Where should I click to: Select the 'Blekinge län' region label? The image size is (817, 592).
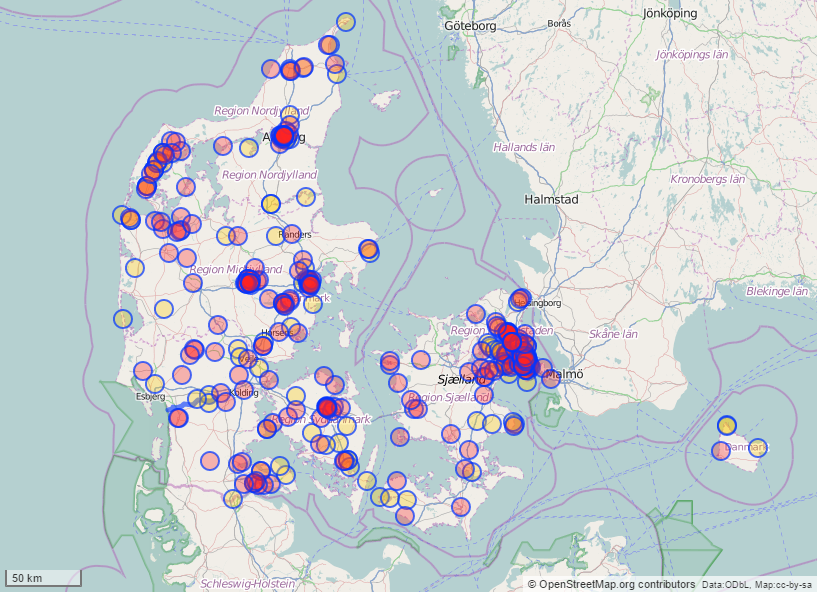(x=777, y=291)
